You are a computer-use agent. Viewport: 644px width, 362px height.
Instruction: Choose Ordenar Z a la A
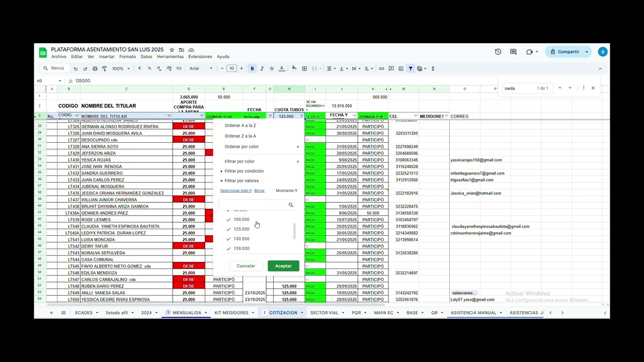tap(240, 136)
